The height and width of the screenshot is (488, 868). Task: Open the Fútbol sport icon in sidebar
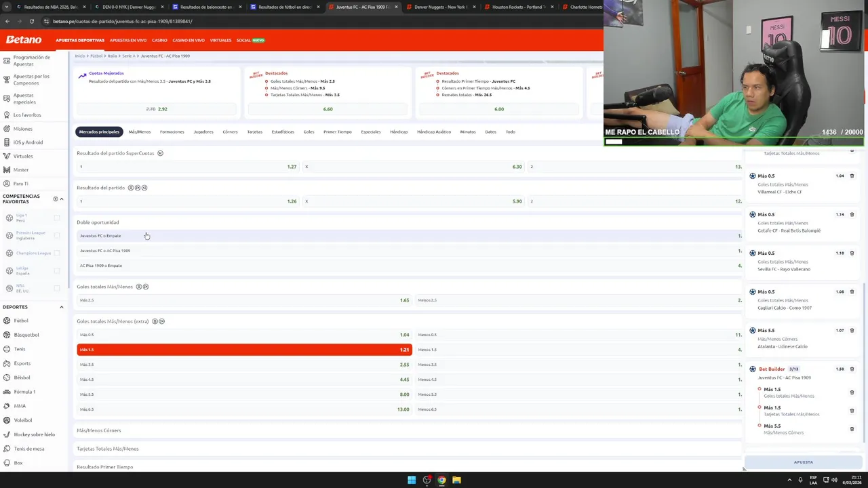(7, 321)
